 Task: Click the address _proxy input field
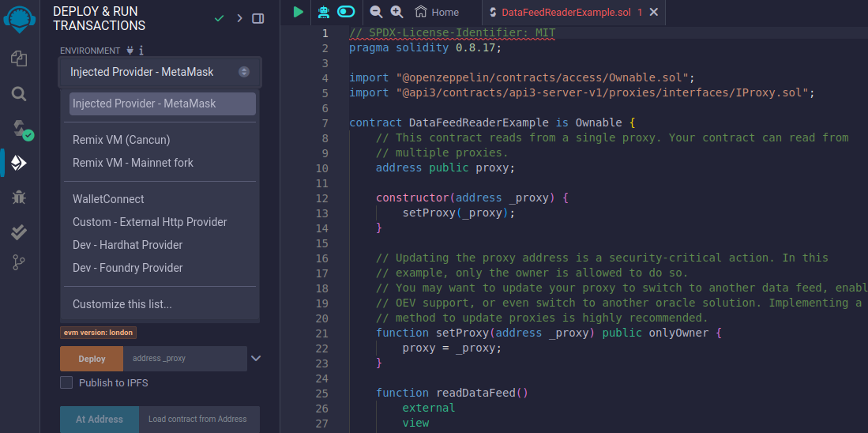(185, 359)
